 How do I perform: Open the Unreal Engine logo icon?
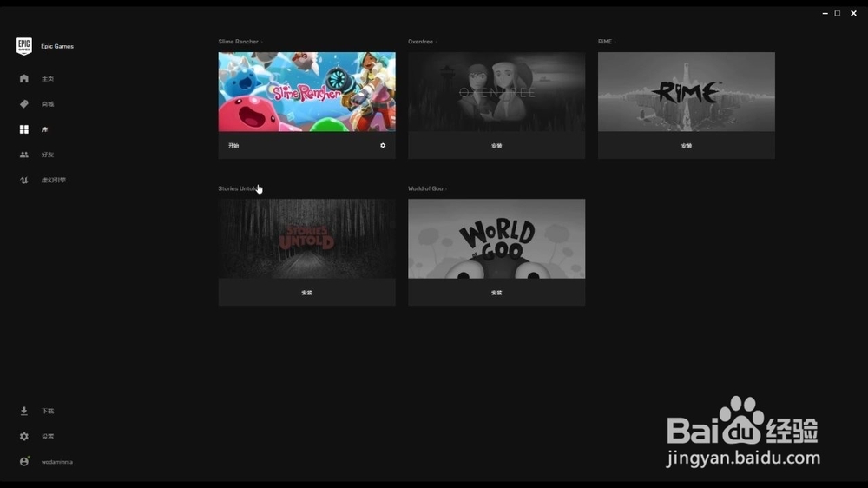23,180
